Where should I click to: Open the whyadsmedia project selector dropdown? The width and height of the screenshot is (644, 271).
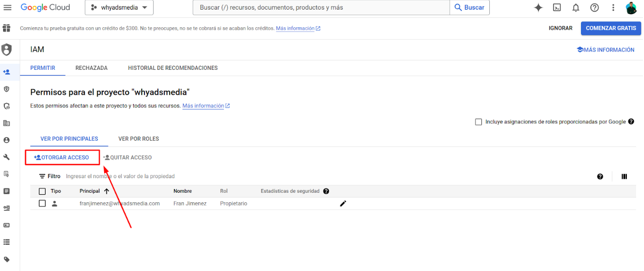(x=119, y=8)
